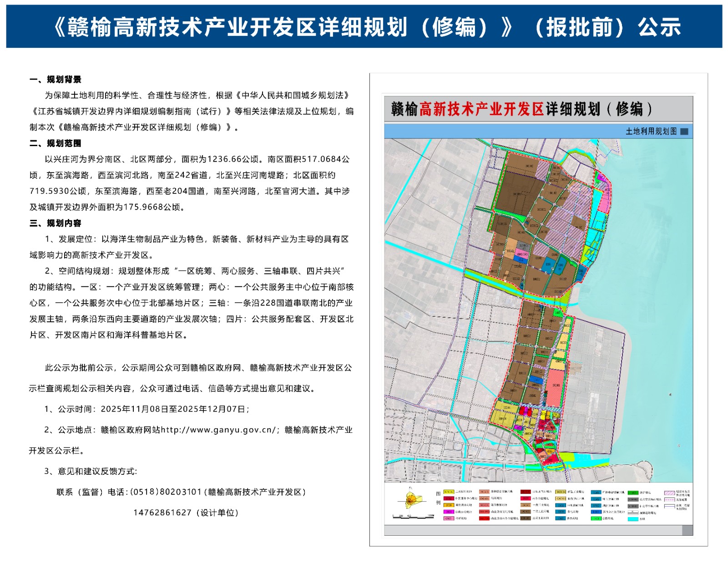Click the road-pattern legend symbol above water swatch
The image size is (728, 579).
coord(632,513)
